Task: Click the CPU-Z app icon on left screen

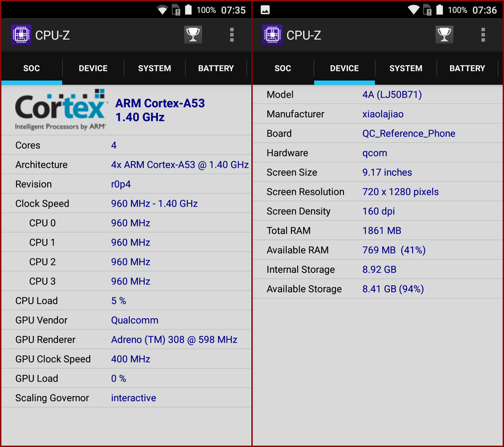Action: point(21,35)
